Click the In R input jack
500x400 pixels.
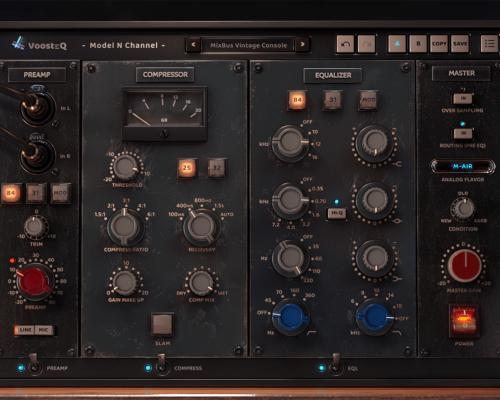point(37,155)
